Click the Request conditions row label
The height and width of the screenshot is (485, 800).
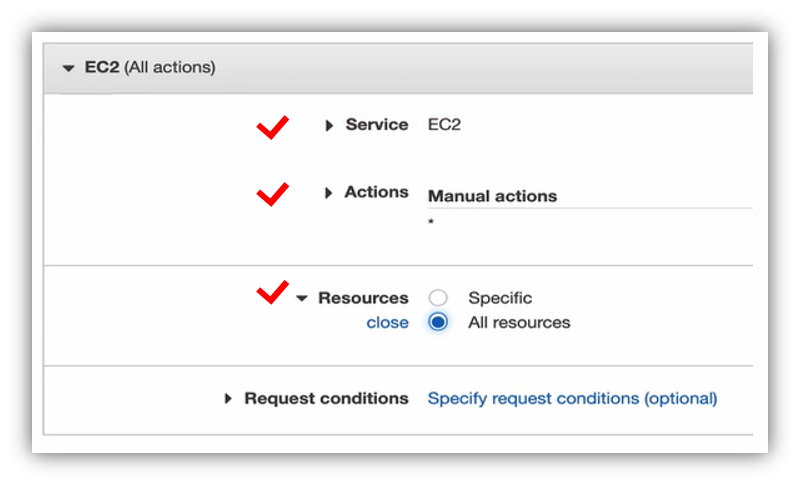(x=326, y=398)
